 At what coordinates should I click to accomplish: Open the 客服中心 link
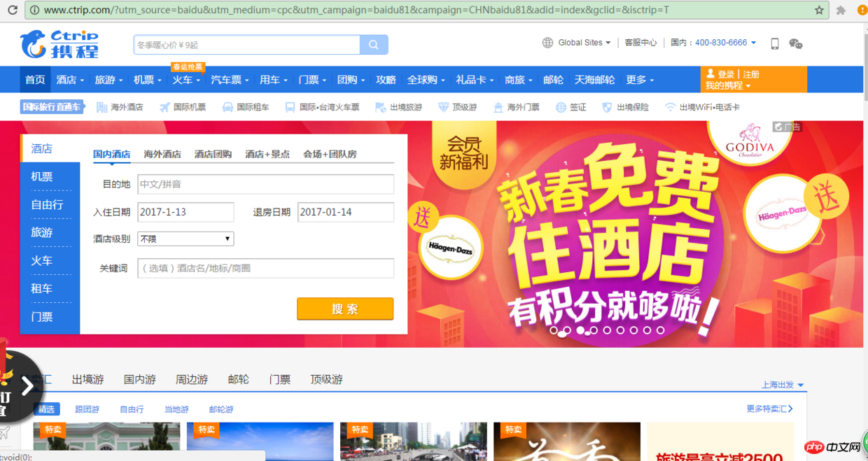tap(640, 43)
